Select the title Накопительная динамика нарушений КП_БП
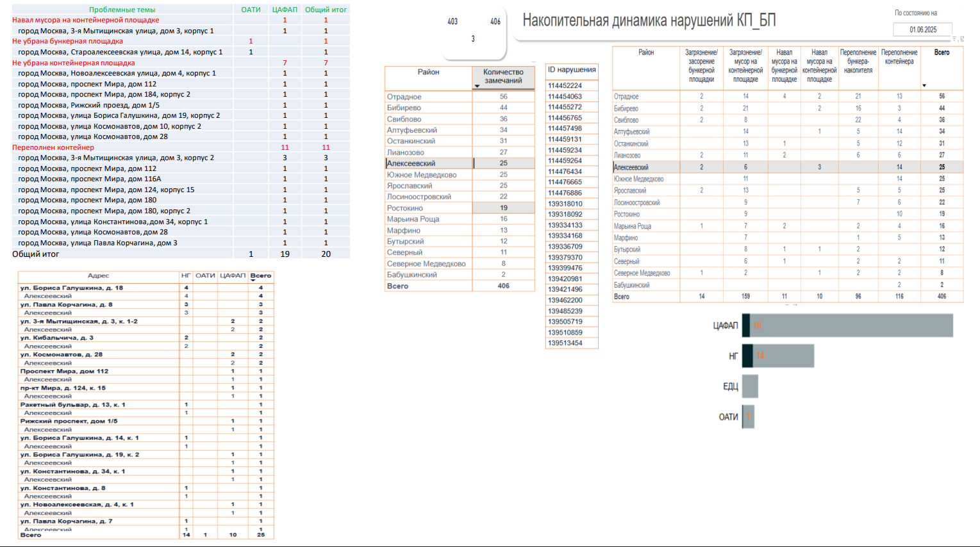This screenshot has width=980, height=547. pyautogui.click(x=649, y=20)
